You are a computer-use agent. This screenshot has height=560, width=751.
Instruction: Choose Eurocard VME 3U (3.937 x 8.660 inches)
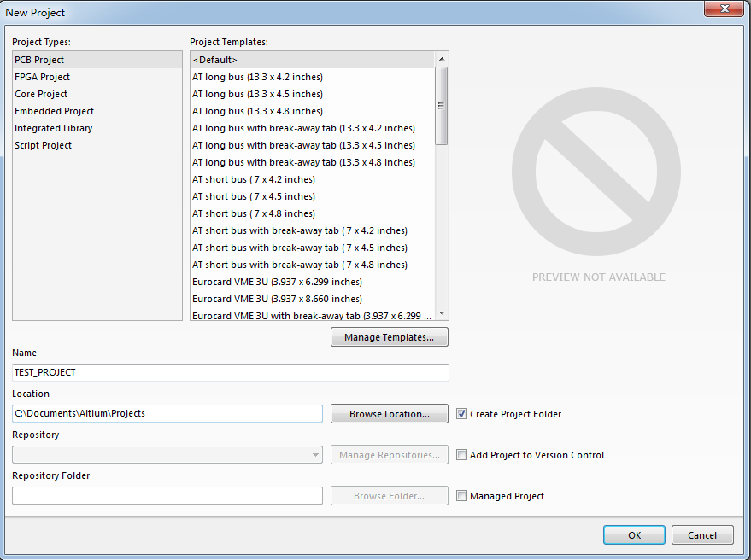coord(277,299)
